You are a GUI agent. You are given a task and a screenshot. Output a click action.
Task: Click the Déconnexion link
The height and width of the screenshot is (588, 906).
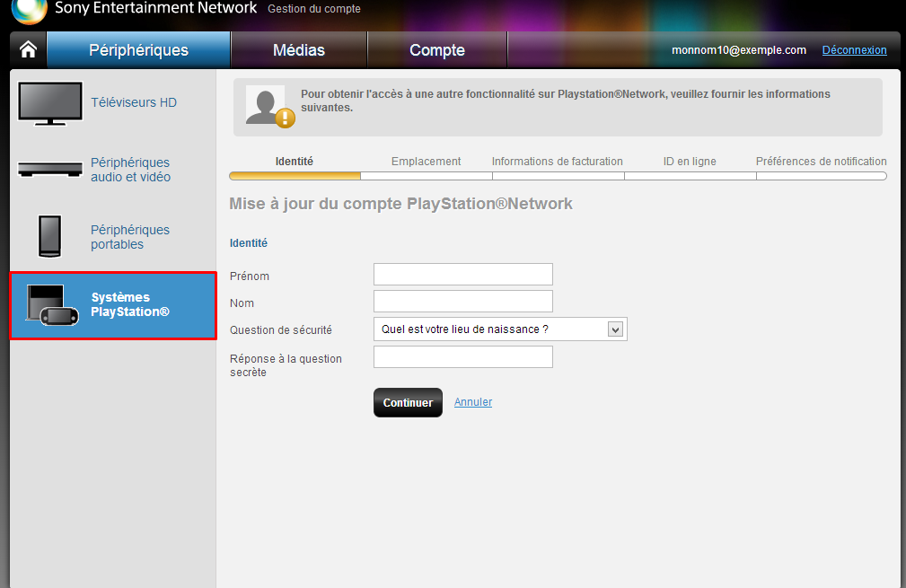click(854, 49)
